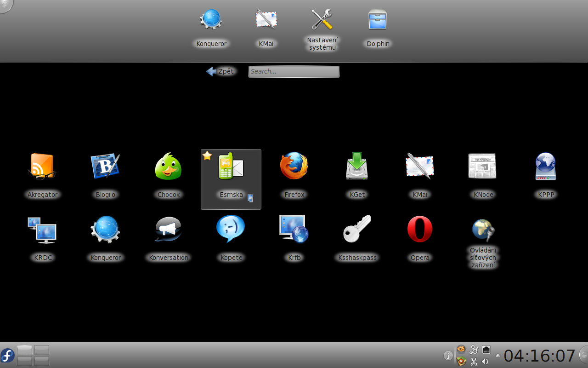Open Konqueror in the application grid
588x368 pixels.
(x=105, y=230)
